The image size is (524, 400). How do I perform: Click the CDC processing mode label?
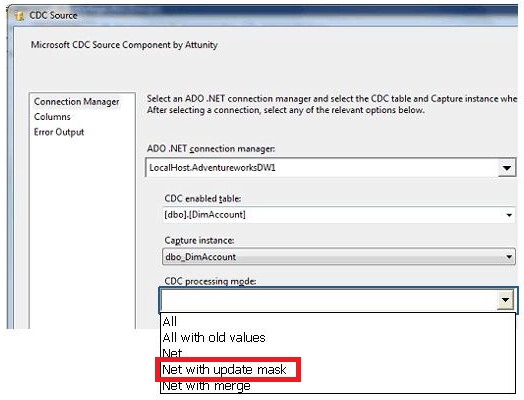tap(210, 281)
